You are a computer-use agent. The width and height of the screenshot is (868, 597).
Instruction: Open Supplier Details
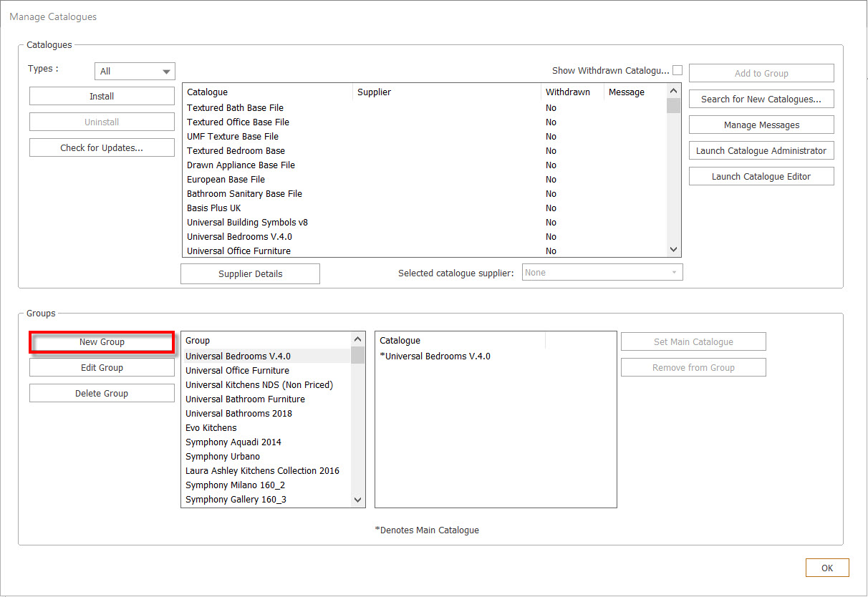pyautogui.click(x=250, y=274)
